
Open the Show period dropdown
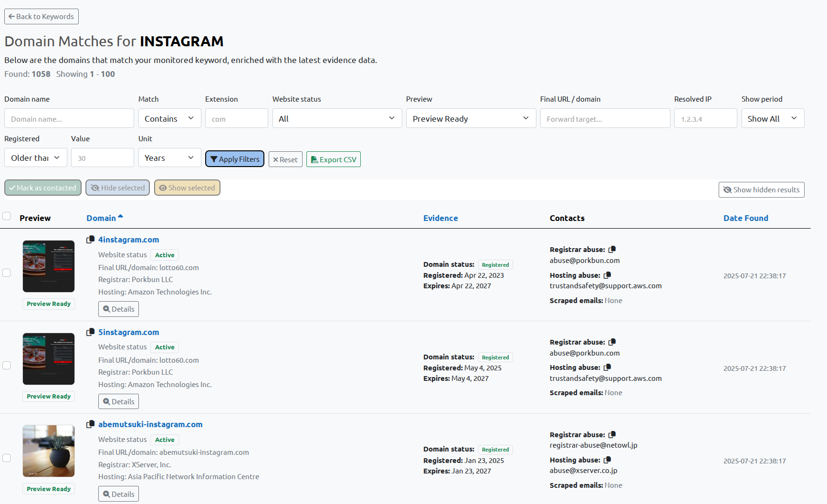coord(773,118)
